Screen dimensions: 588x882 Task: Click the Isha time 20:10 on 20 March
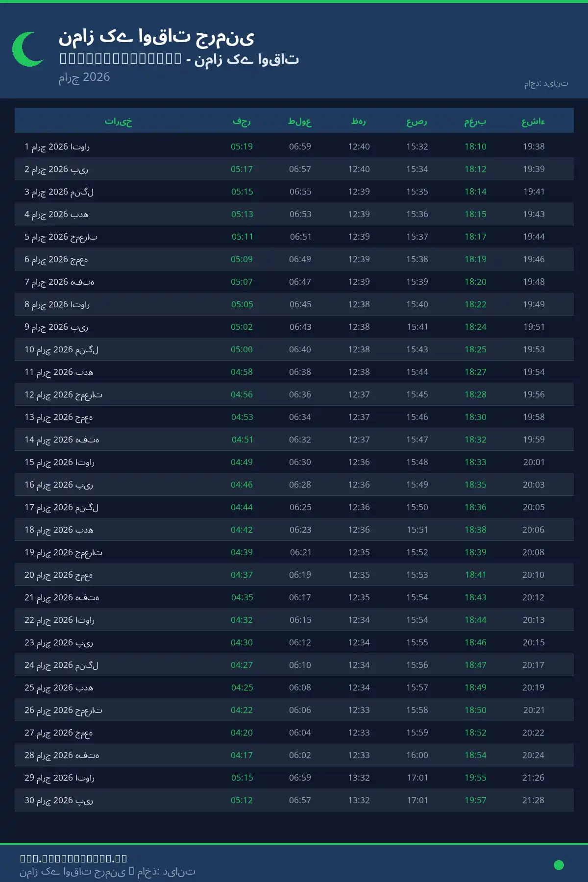pyautogui.click(x=533, y=575)
